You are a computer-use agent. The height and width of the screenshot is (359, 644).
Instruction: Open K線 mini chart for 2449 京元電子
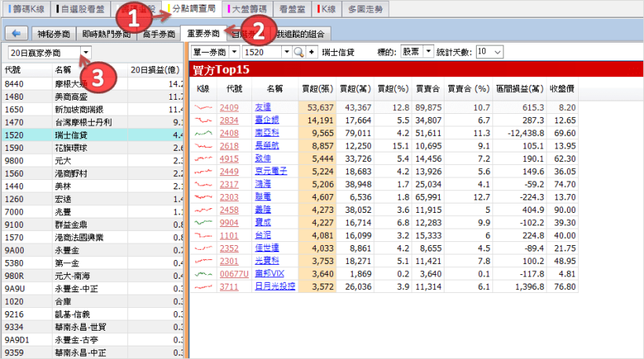pyautogui.click(x=203, y=171)
